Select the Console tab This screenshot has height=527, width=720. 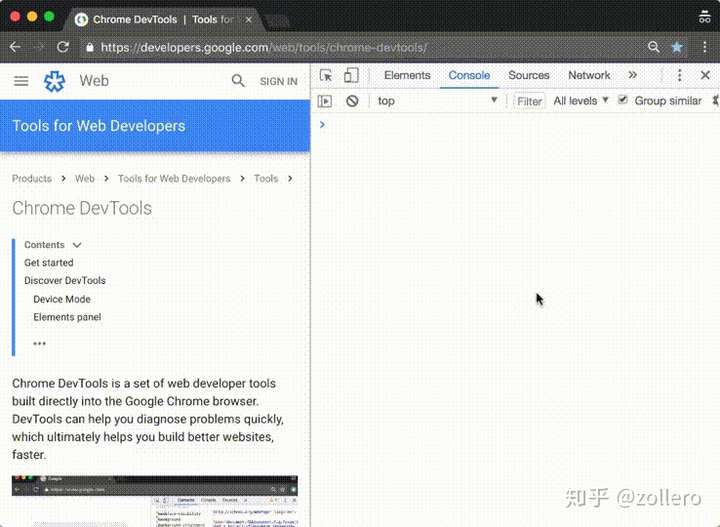pos(469,75)
